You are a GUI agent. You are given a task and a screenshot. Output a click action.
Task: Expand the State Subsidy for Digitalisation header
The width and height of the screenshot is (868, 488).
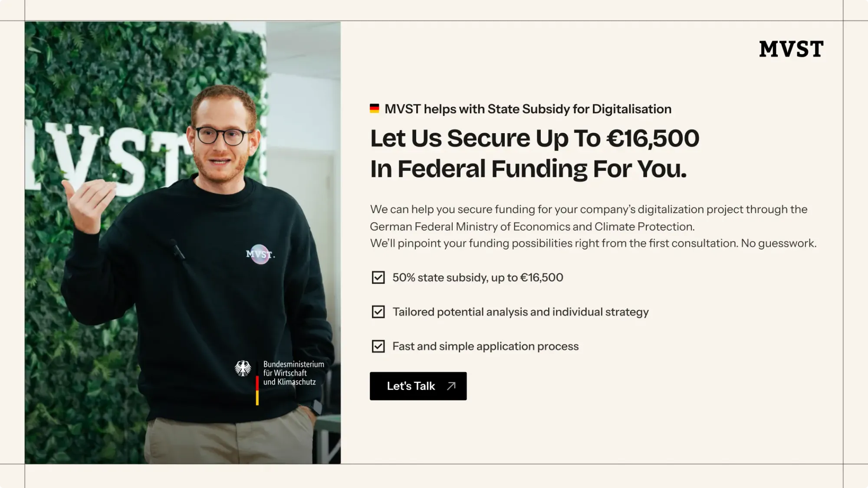coord(528,109)
